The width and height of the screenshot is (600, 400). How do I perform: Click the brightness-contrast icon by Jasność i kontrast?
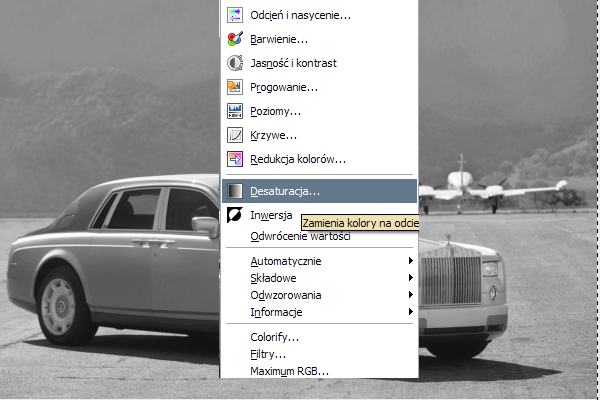coord(235,63)
